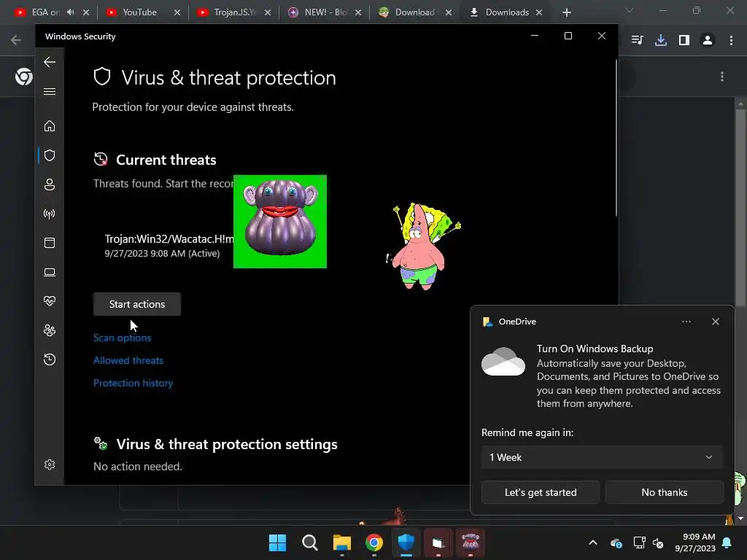This screenshot has height=560, width=747.
Task: Open Family options sidebar icon
Action: point(50,330)
